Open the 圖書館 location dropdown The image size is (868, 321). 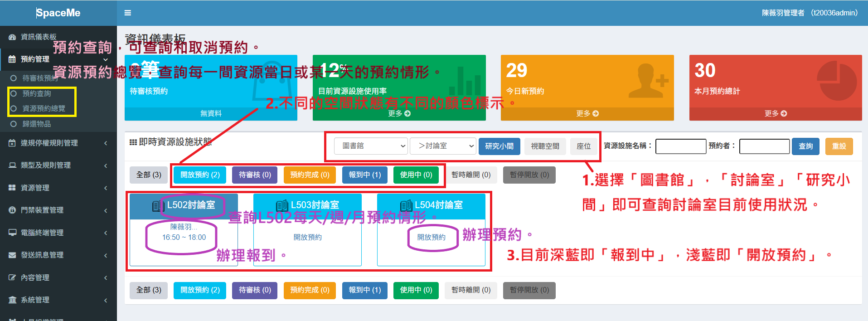371,146
